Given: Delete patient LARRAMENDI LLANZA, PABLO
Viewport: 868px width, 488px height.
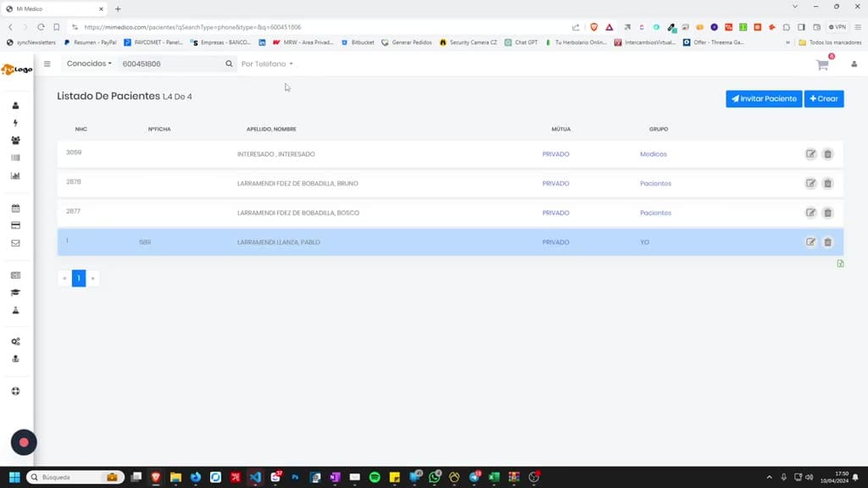Looking at the screenshot, I should (827, 241).
